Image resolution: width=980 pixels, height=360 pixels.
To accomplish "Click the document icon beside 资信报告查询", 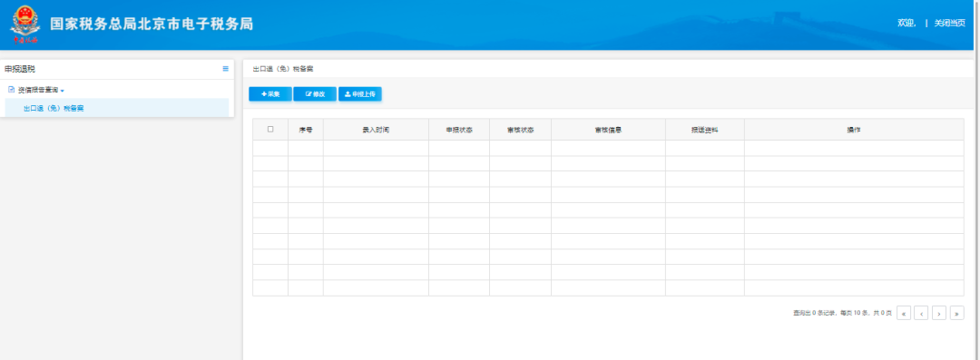I will coord(11,90).
